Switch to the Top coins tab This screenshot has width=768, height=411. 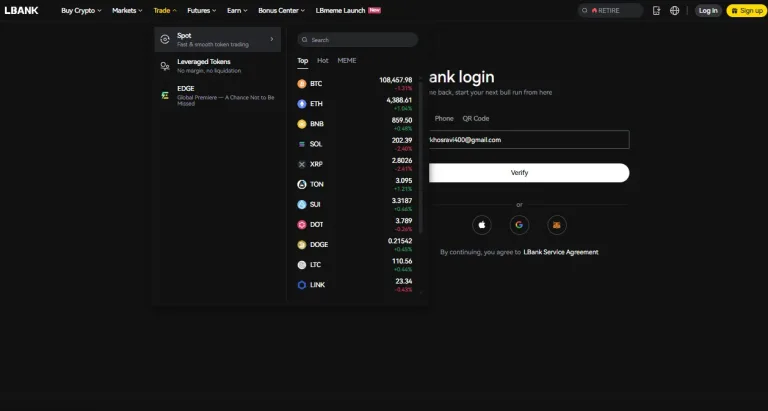click(303, 61)
